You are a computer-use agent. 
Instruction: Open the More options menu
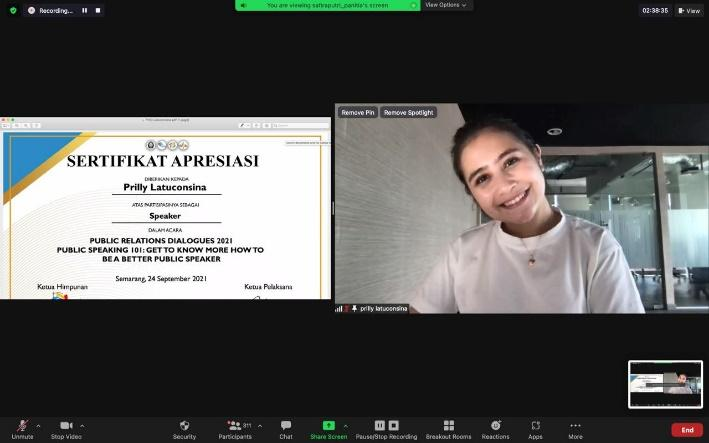click(575, 426)
